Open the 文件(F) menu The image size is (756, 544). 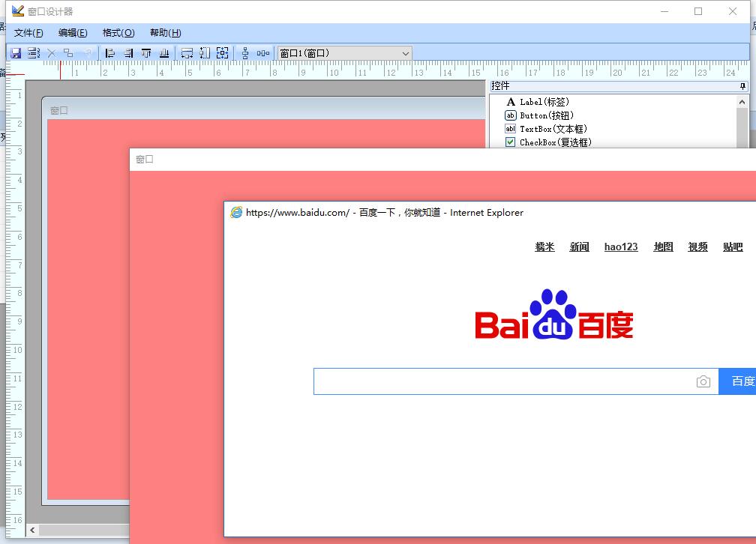tap(28, 33)
